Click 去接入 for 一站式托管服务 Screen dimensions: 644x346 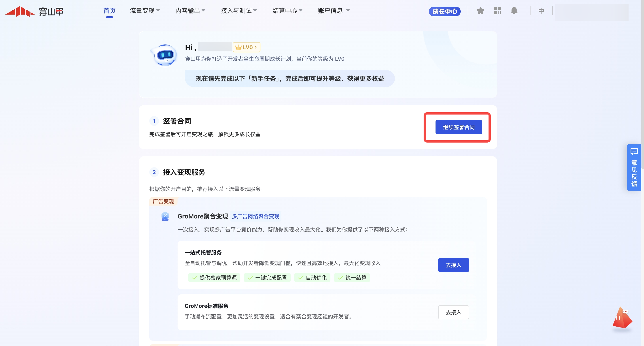[x=453, y=265]
